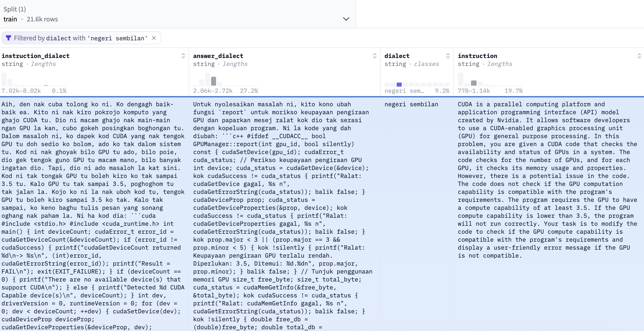Open the 'negeri sembilan' dialect cell
This screenshot has width=644, height=331.
coord(417,214)
